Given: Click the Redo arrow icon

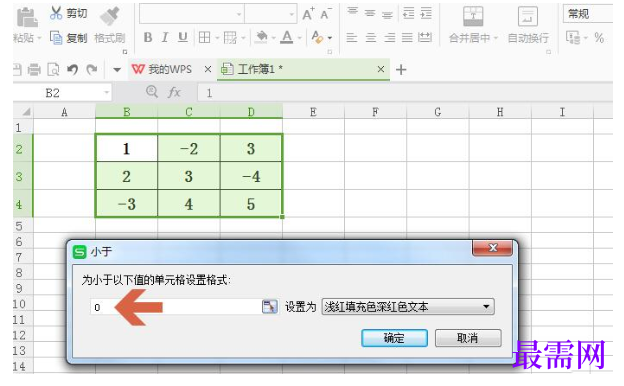Looking at the screenshot, I should coord(92,70).
